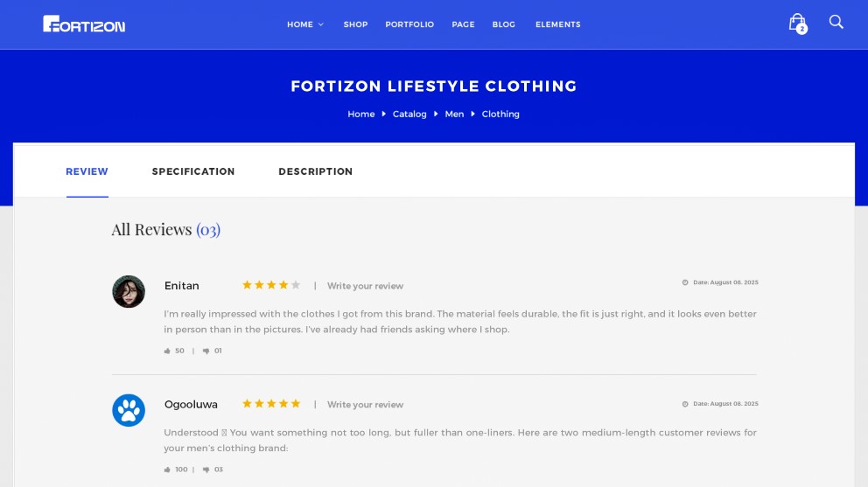Click the Fortizon logo
Viewport: 868px width, 487px height.
pos(84,24)
